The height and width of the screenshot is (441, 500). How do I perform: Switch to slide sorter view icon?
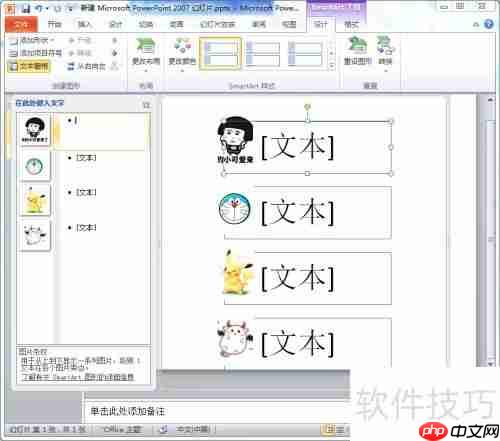pos(340,430)
